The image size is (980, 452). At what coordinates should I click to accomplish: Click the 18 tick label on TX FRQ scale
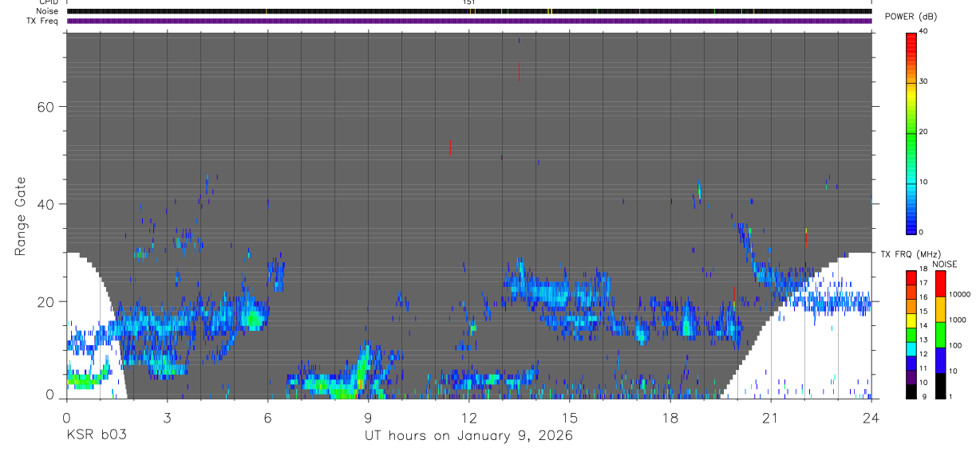pos(923,269)
